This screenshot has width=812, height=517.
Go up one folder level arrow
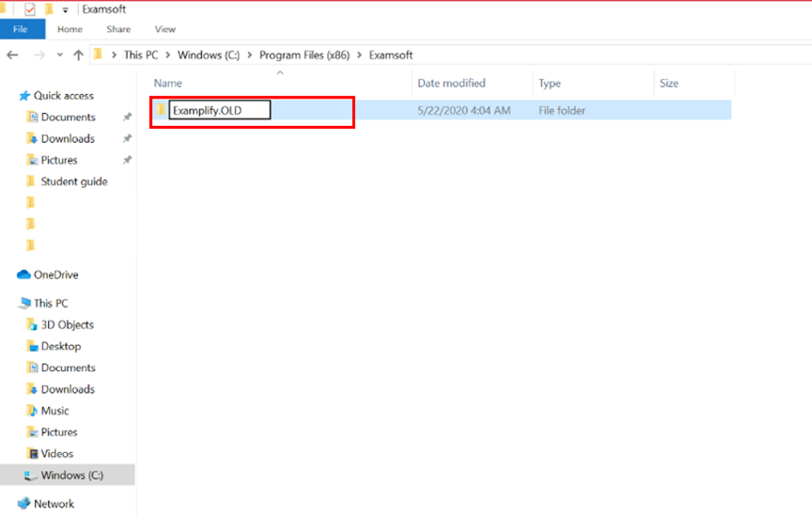(78, 55)
